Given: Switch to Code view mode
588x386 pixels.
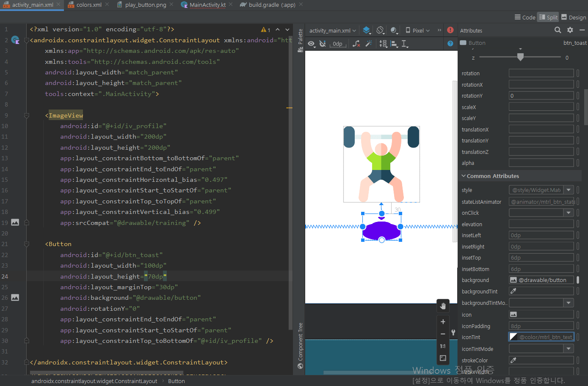Looking at the screenshot, I should [525, 17].
